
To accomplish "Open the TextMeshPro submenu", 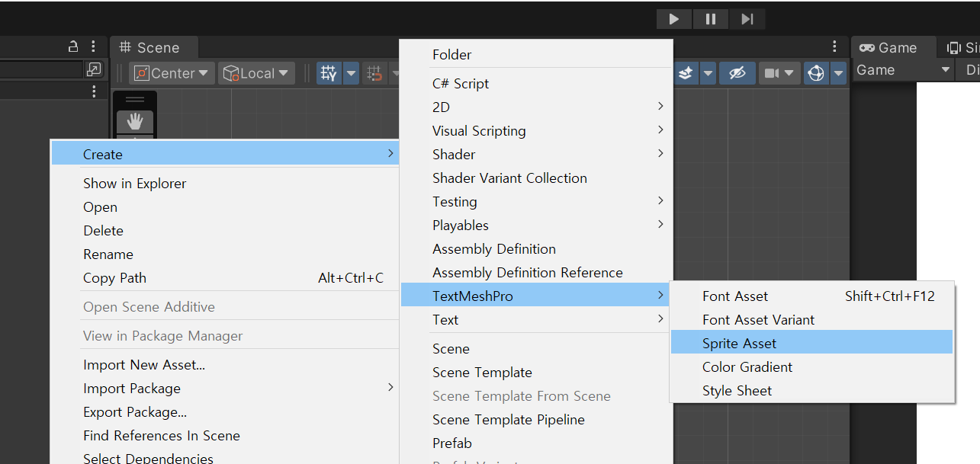I will 537,296.
